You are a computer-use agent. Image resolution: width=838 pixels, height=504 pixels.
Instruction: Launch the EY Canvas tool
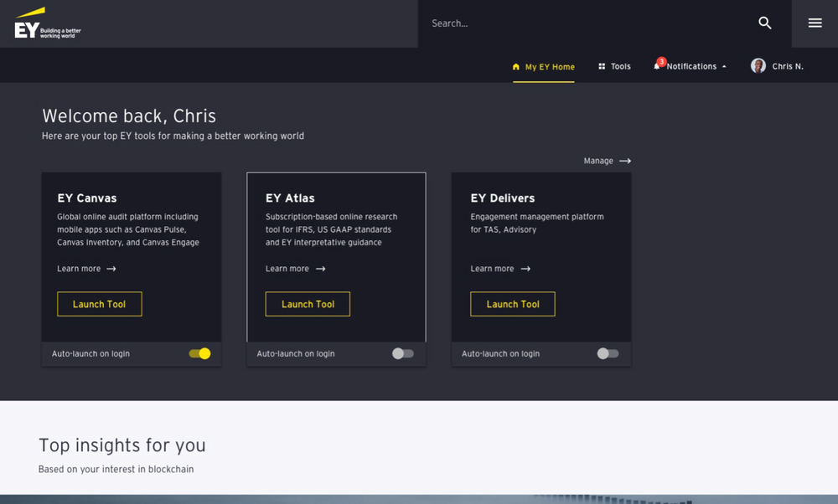pos(100,304)
